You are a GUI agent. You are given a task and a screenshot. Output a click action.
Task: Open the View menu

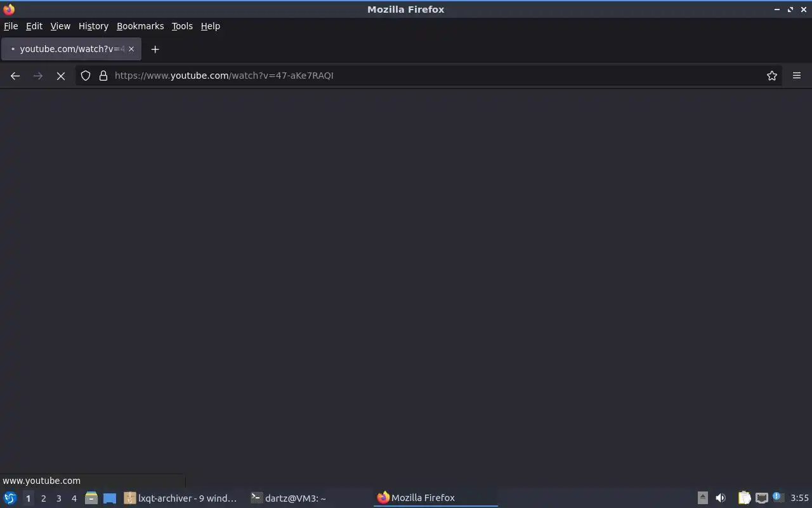click(60, 26)
